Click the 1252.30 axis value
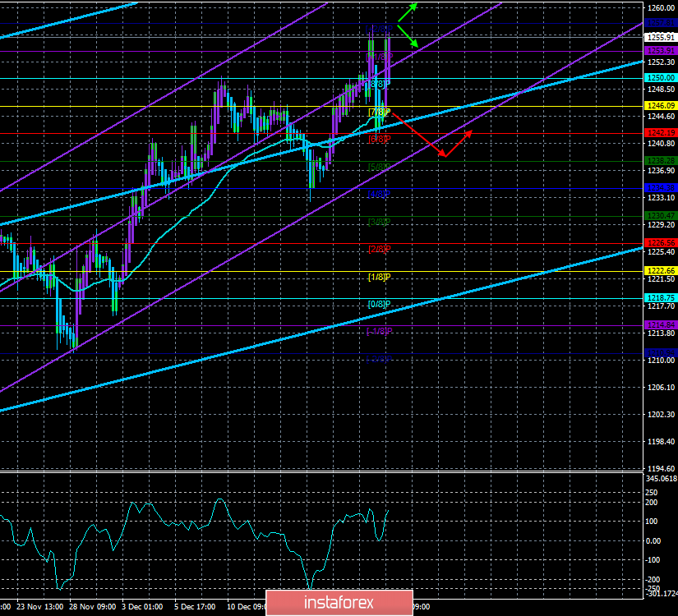This screenshot has height=616, width=678. coord(661,62)
